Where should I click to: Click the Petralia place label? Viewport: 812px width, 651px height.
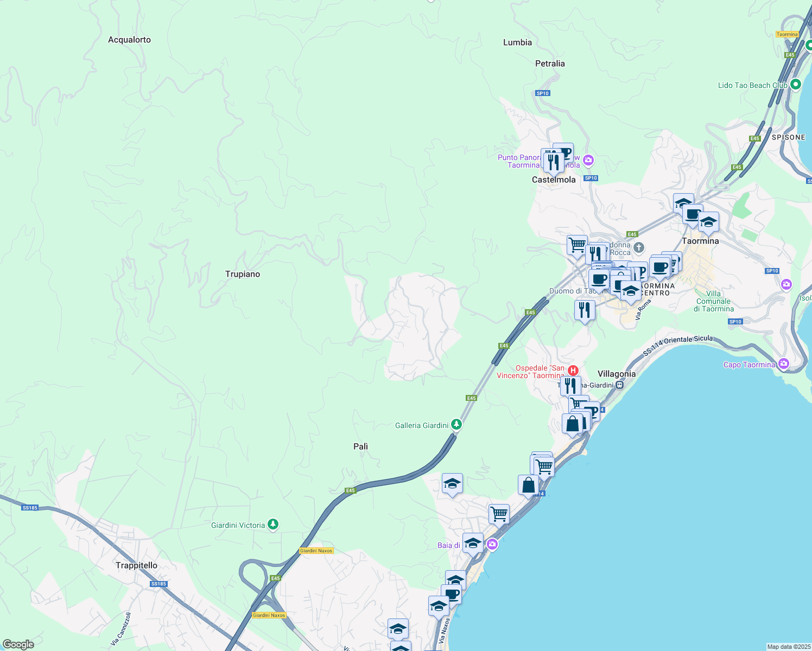coord(550,63)
